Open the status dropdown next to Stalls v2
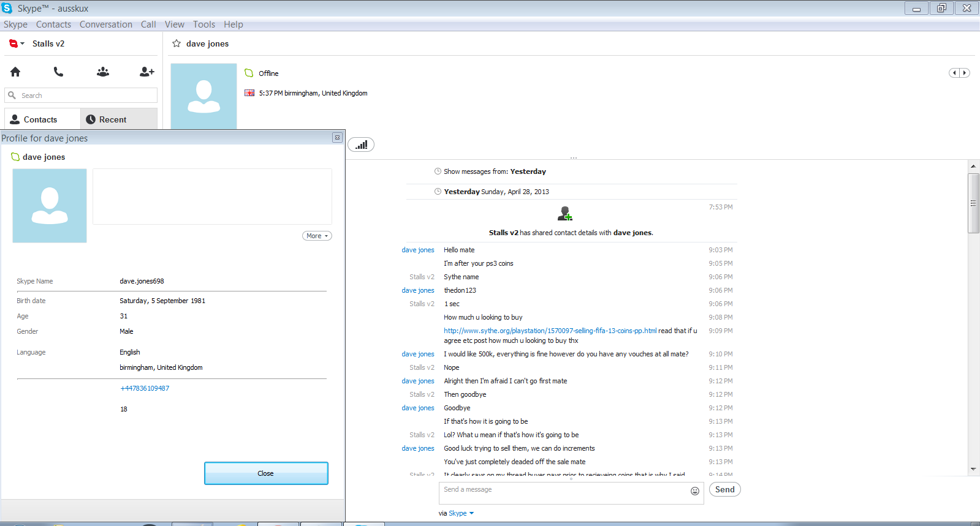Screen dimensions: 980x526 pyautogui.click(x=17, y=43)
